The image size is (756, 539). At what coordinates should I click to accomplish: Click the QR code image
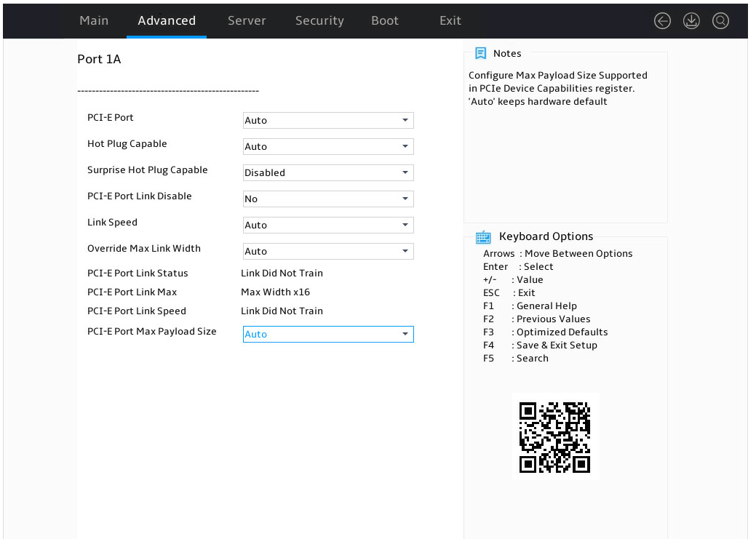click(x=555, y=437)
